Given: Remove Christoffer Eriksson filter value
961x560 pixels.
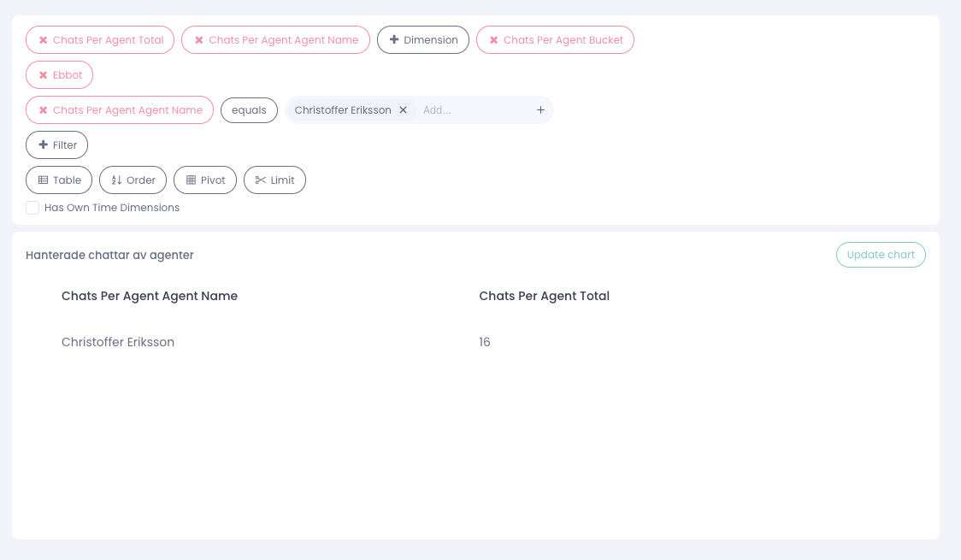Looking at the screenshot, I should click(x=403, y=110).
